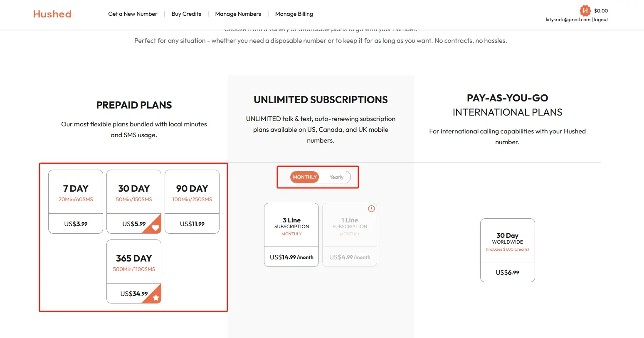Open Manage Numbers page
The width and height of the screenshot is (644, 338).
[238, 14]
